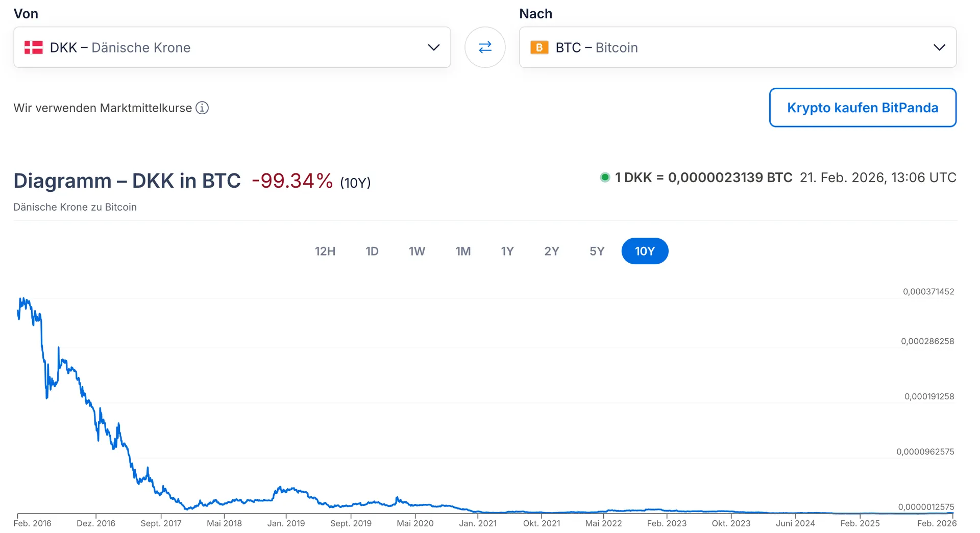Expand the DKK source currency chevron
This screenshot has width=980, height=533.
[x=433, y=47]
